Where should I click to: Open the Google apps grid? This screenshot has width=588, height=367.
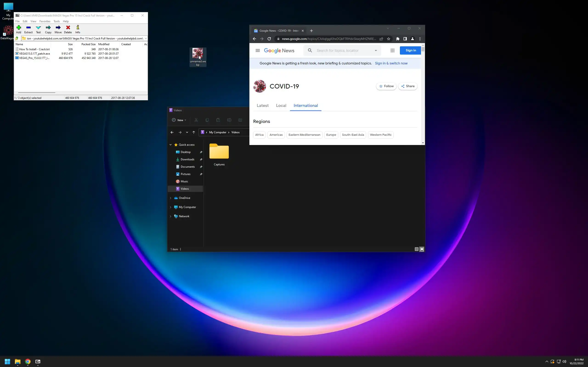(392, 50)
